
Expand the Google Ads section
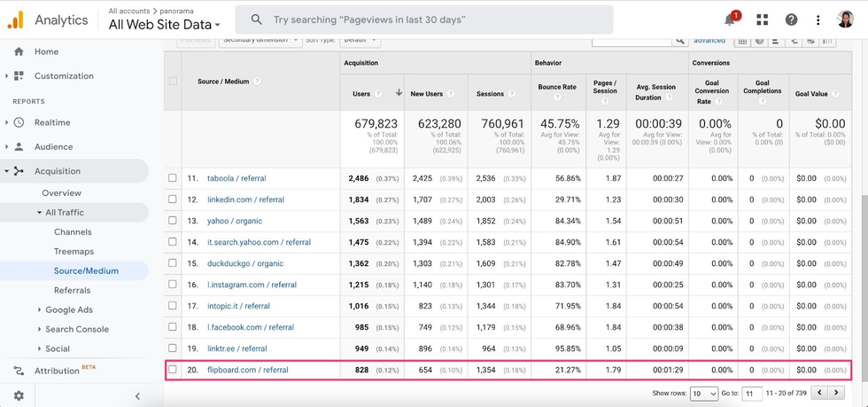point(69,310)
